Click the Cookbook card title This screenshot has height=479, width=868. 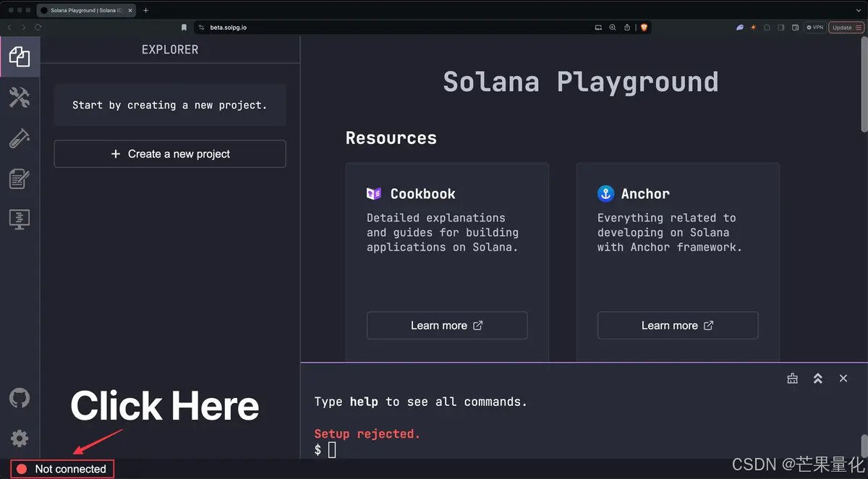(x=423, y=194)
